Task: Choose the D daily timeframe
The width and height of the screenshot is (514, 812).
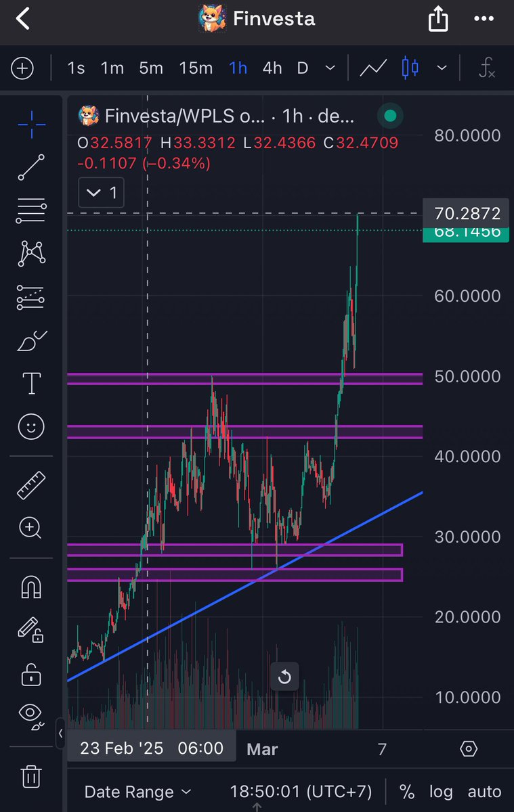Action: 302,68
